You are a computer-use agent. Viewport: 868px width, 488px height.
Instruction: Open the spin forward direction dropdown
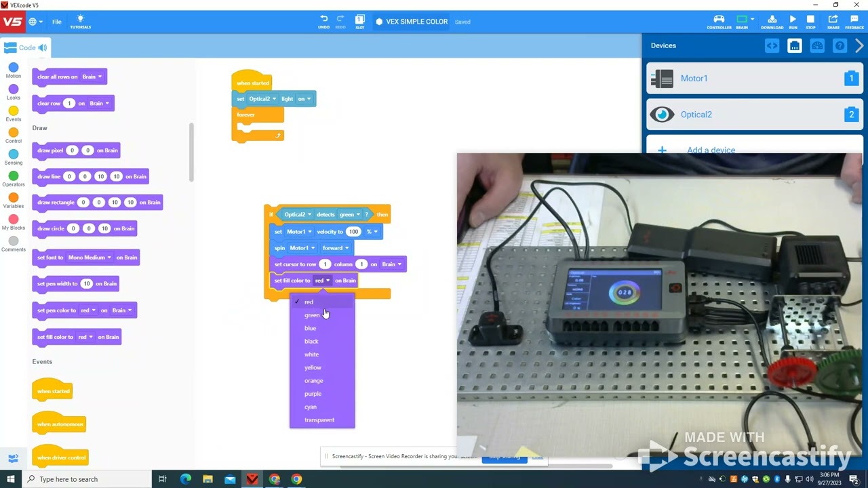[x=336, y=248]
